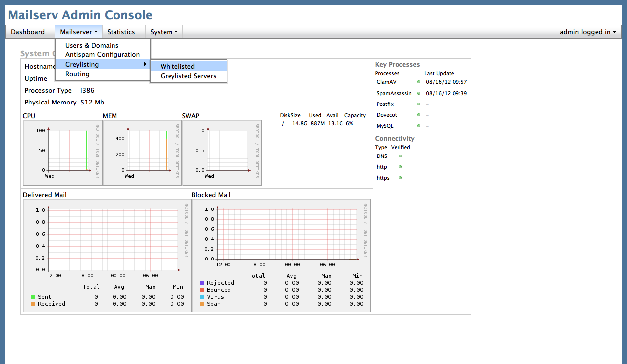Click the Spam orange legend swatch

(202, 304)
